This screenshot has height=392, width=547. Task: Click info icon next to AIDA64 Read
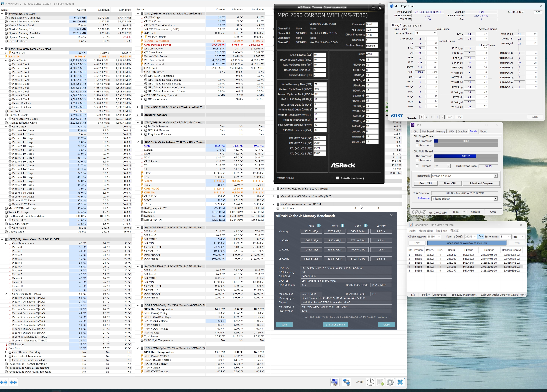pyautogui.click(x=319, y=225)
